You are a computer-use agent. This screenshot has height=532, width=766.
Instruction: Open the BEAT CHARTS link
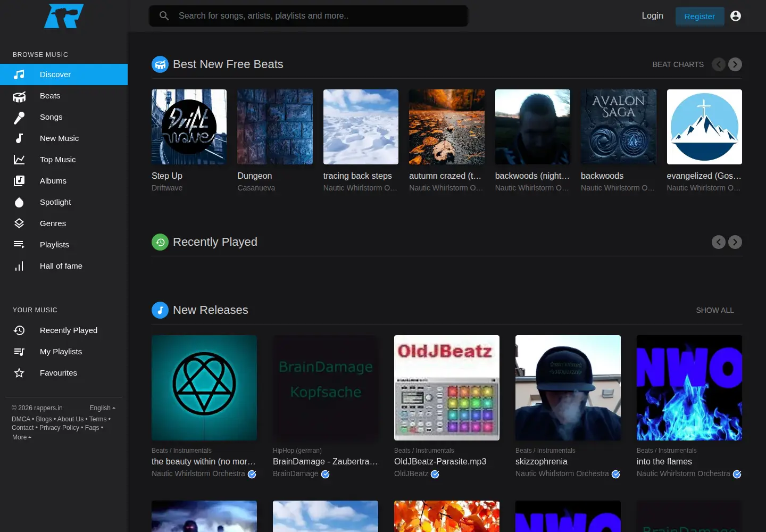point(678,64)
